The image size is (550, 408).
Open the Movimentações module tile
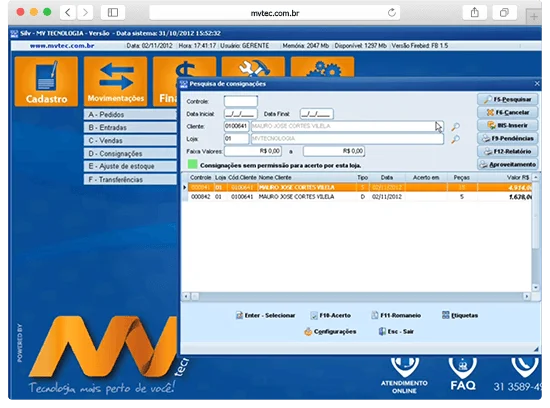[116, 81]
